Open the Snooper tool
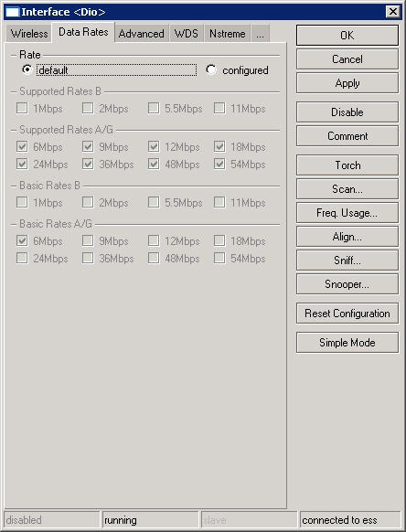This screenshot has height=532, width=406. 347,284
